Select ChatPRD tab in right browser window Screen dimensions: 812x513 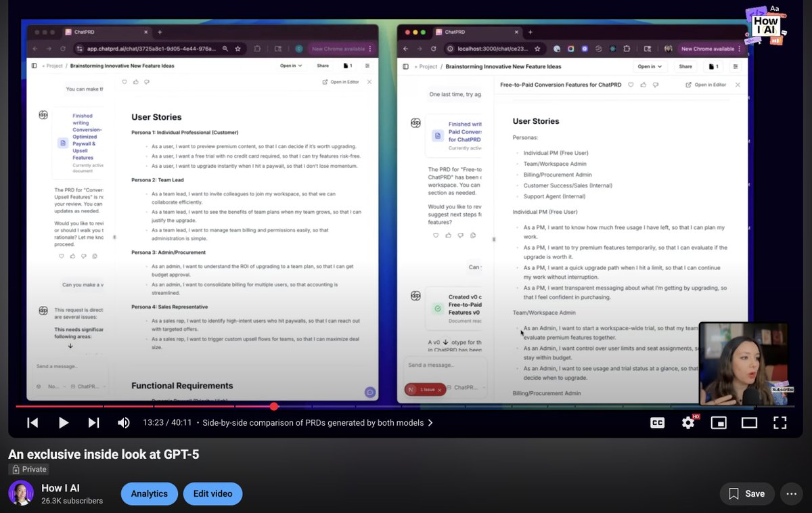click(x=478, y=32)
